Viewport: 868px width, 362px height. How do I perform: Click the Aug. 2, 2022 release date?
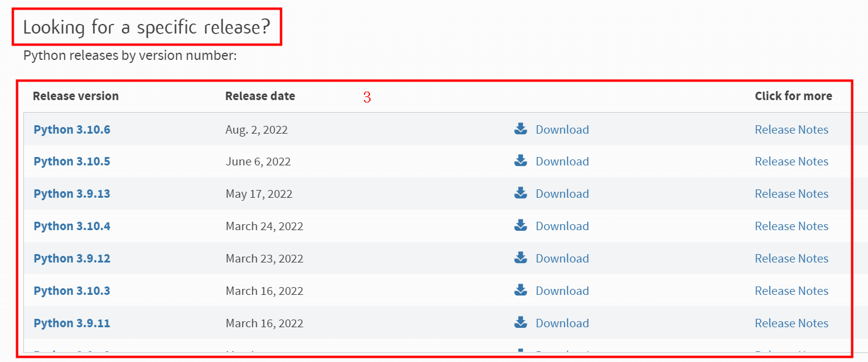click(x=257, y=130)
